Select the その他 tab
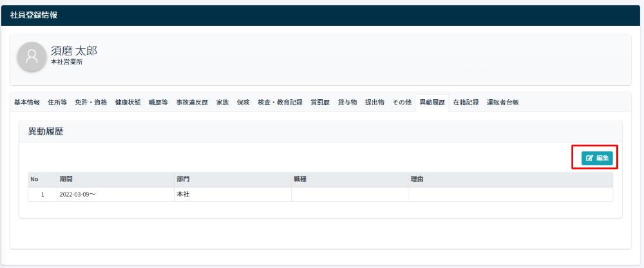The width and height of the screenshot is (644, 268). (401, 102)
